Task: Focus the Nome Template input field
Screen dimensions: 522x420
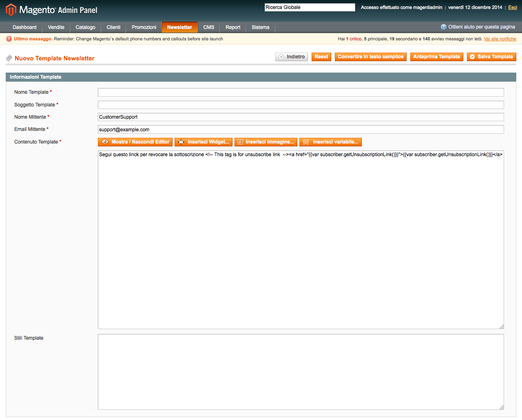Action: (301, 93)
